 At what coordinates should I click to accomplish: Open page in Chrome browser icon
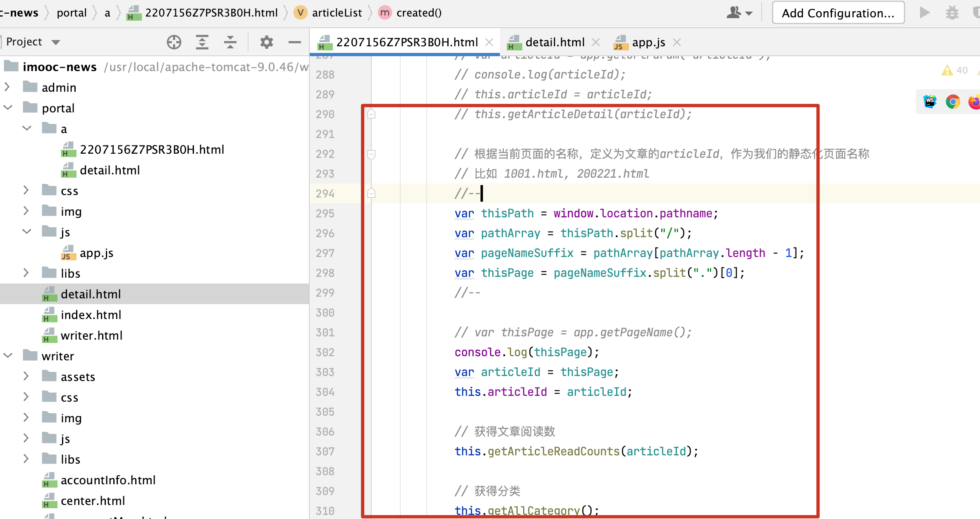pos(953,102)
